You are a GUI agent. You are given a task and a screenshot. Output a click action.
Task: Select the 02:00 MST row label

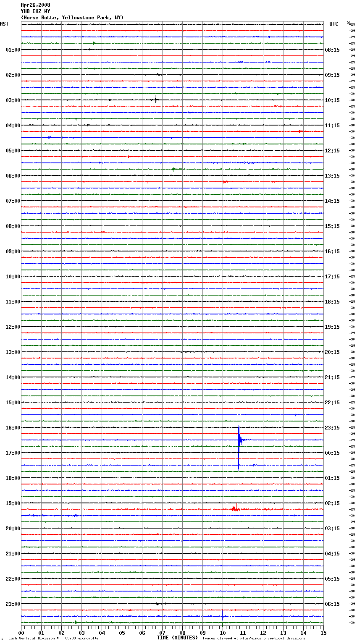(x=13, y=75)
